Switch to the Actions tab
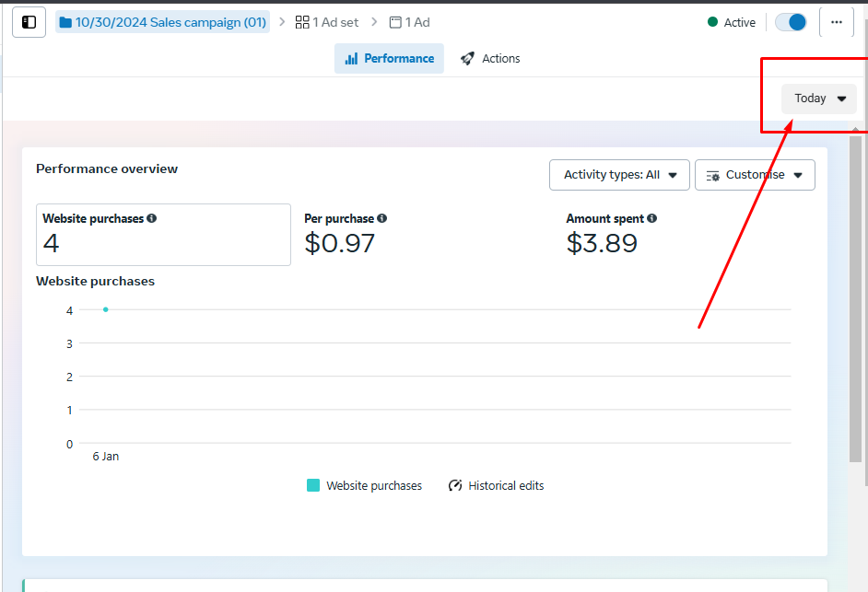Screen dimensions: 868x592 click(490, 58)
